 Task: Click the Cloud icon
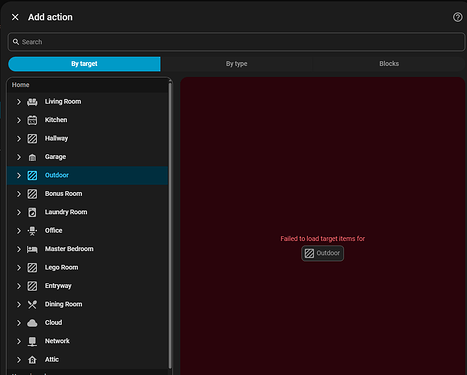(x=32, y=323)
